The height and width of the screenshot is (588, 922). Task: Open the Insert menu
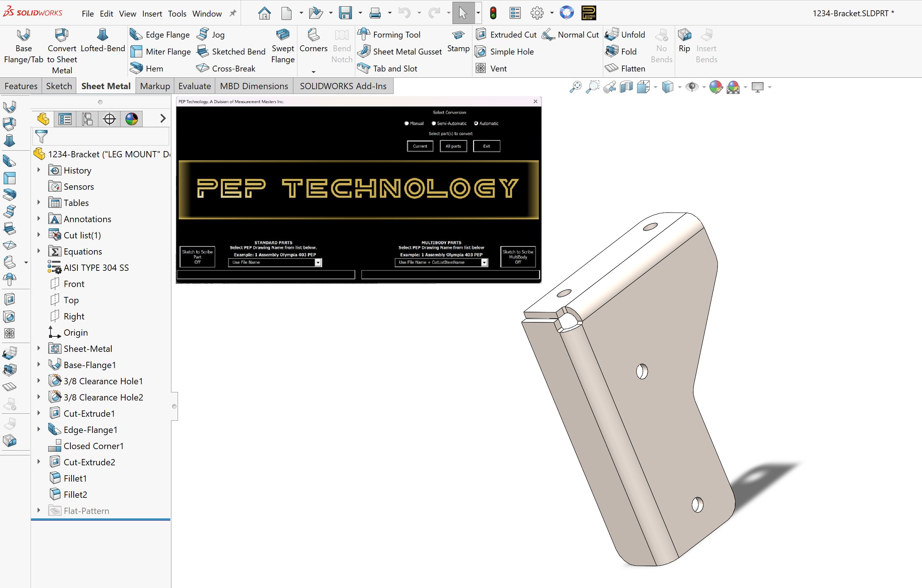pos(152,14)
